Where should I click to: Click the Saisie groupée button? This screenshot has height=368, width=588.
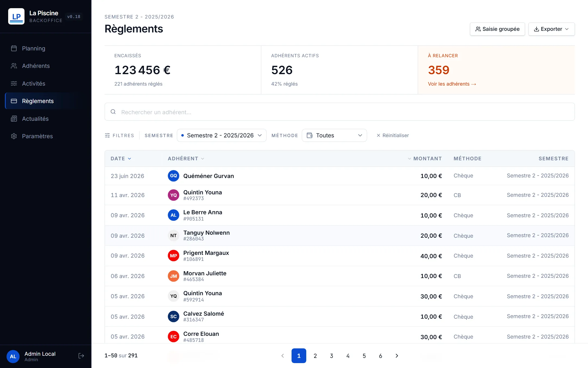(x=497, y=29)
